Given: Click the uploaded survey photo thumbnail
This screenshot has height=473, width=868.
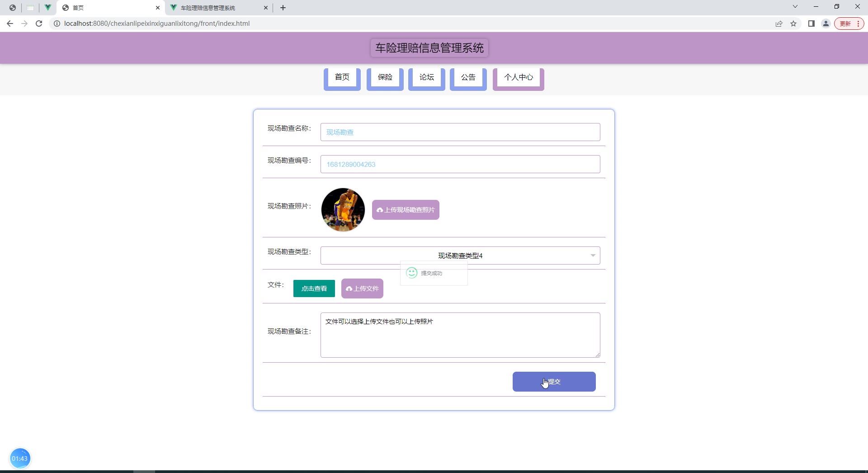Looking at the screenshot, I should (x=343, y=210).
